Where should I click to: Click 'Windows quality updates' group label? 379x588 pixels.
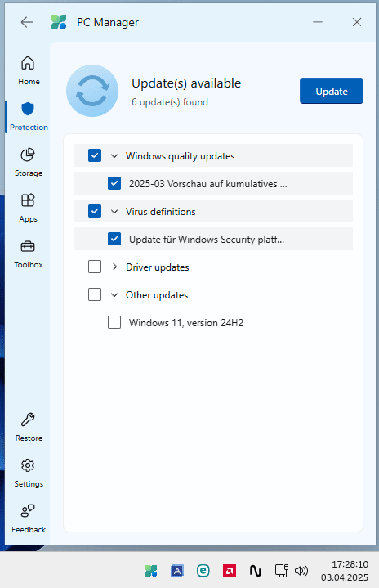(181, 156)
